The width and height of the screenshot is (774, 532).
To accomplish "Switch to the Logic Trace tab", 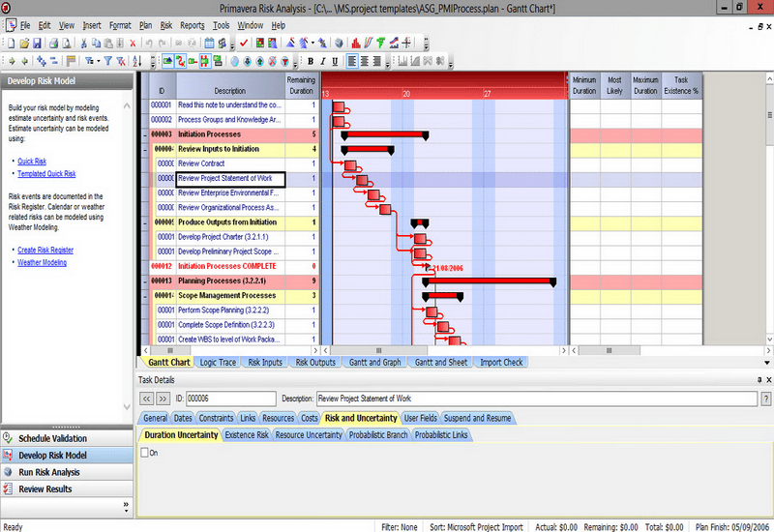I will 218,362.
